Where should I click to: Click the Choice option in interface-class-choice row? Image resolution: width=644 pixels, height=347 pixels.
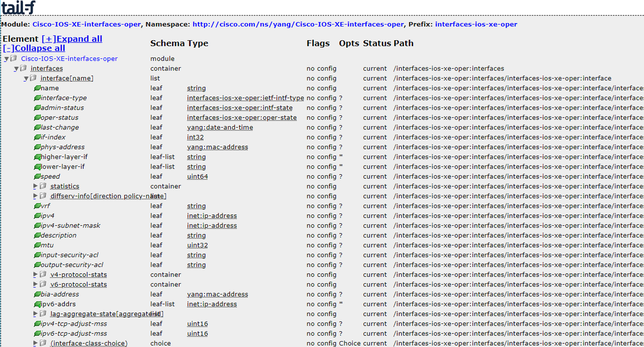pos(350,343)
